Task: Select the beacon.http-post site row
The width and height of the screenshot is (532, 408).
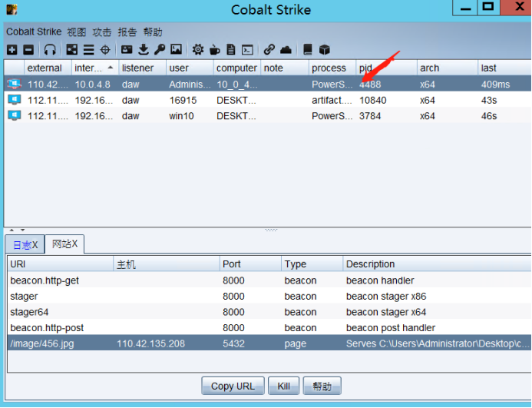Action: [269, 327]
